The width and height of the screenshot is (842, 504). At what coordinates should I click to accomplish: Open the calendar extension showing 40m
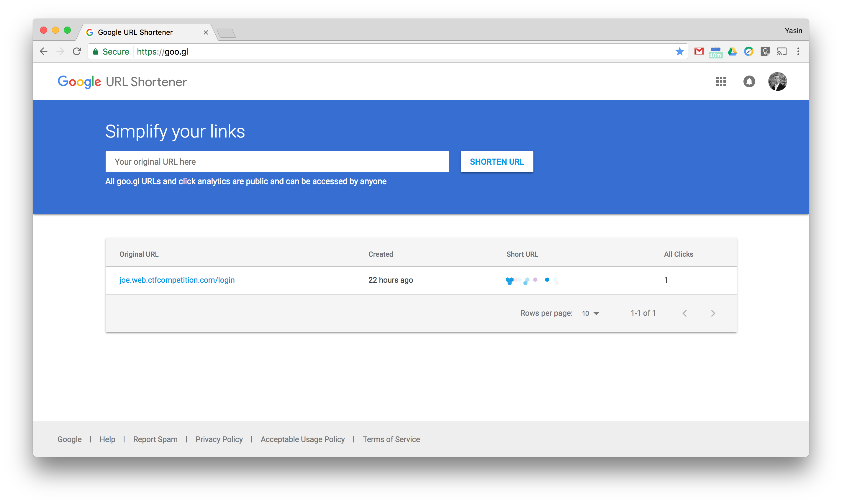click(715, 52)
